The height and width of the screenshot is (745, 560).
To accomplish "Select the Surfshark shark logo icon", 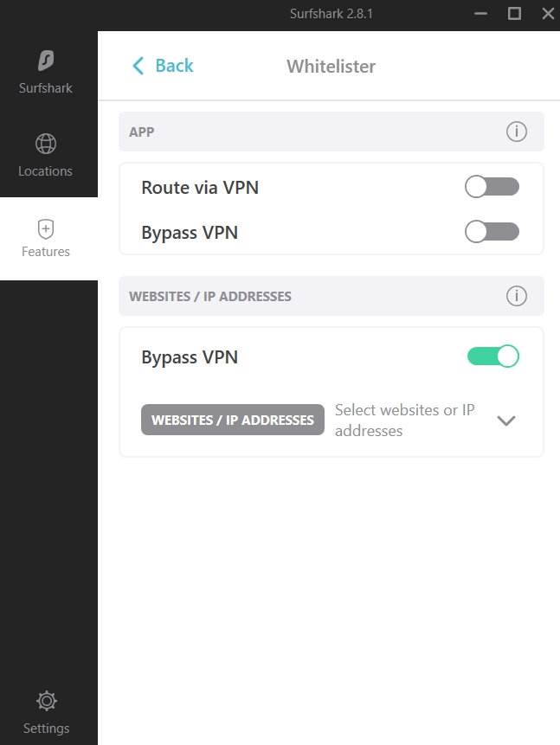I will (x=46, y=58).
